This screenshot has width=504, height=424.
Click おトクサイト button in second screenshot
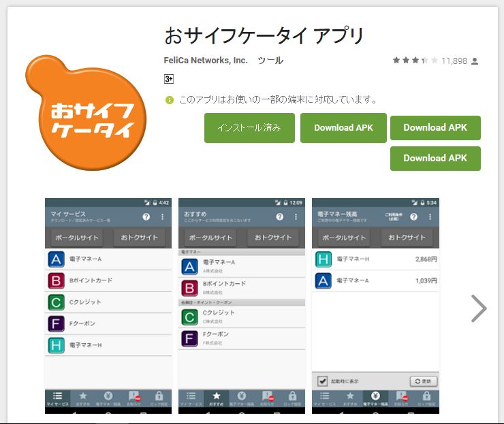273,238
